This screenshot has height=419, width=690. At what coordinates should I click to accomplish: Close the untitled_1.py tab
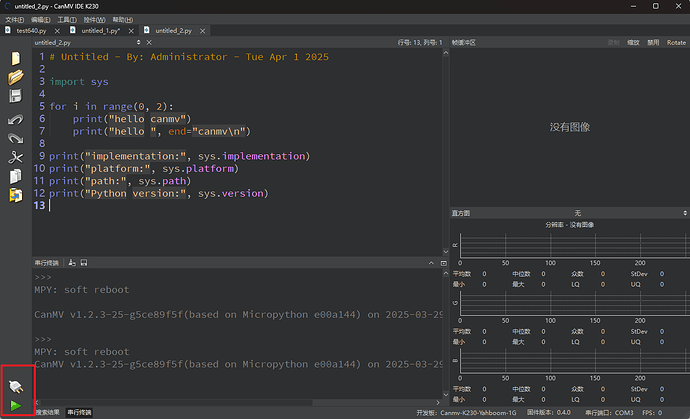tap(129, 31)
